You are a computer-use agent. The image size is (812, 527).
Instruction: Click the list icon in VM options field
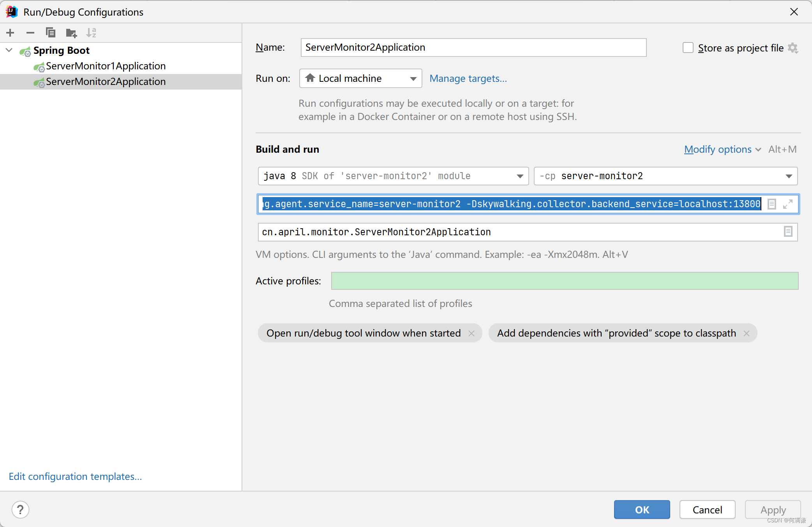coord(772,204)
